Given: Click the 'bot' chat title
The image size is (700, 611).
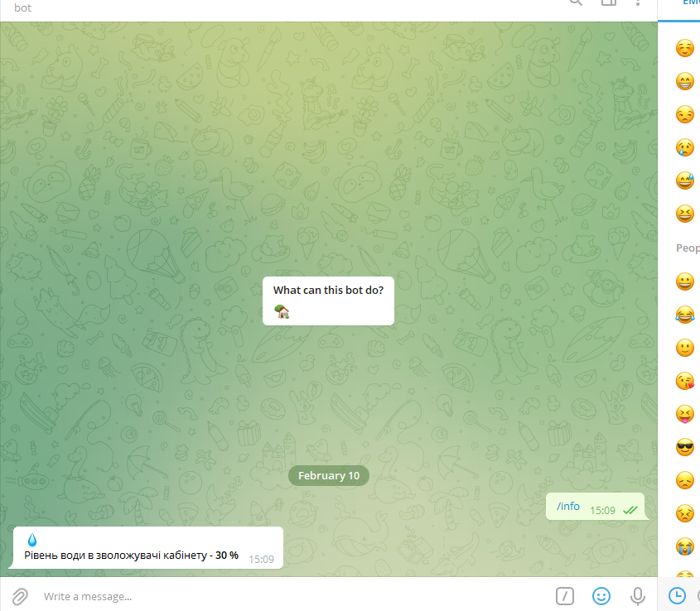Looking at the screenshot, I should point(22,7).
